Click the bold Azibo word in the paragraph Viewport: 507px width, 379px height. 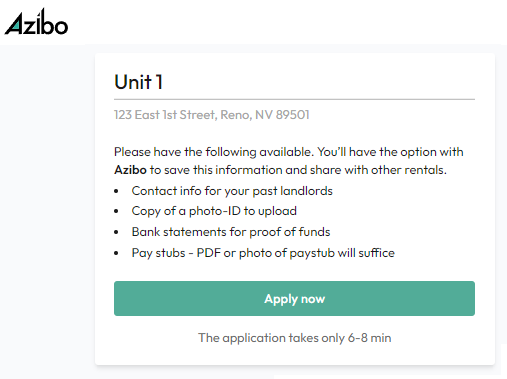pyautogui.click(x=130, y=170)
